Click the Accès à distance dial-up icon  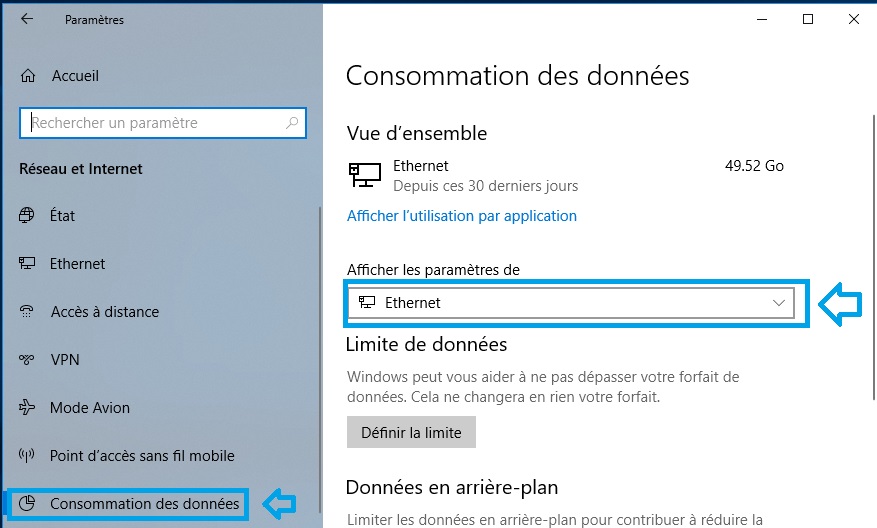pos(28,312)
